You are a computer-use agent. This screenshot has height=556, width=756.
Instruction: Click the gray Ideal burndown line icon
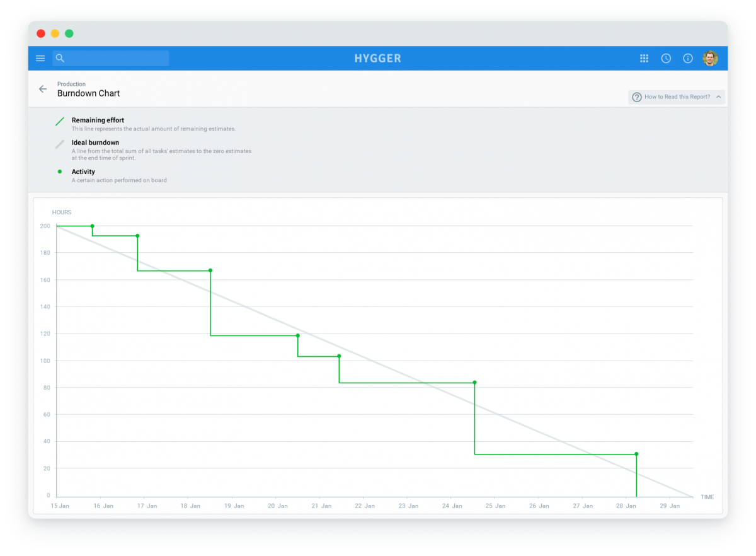(60, 144)
